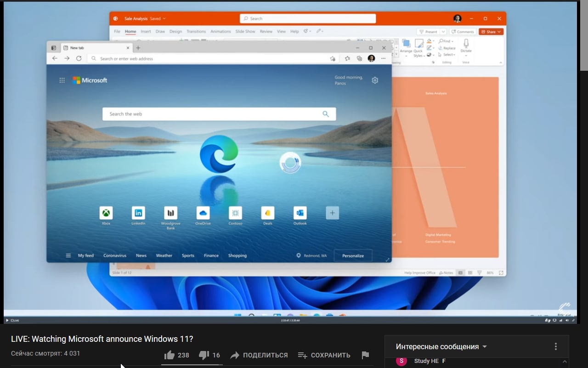Open the Coronavirus feed link
This screenshot has width=588, height=368.
tap(115, 255)
